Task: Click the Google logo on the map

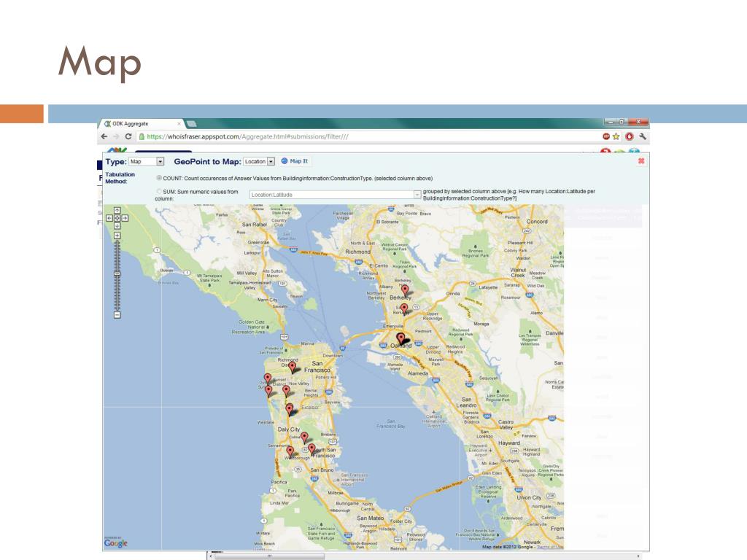Action: (x=116, y=542)
